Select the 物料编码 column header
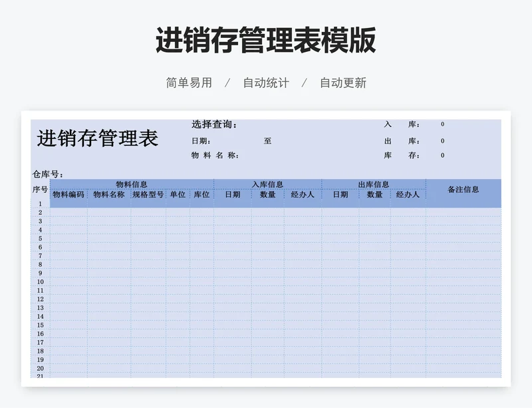Screen dimensions: 532x408 (68, 194)
